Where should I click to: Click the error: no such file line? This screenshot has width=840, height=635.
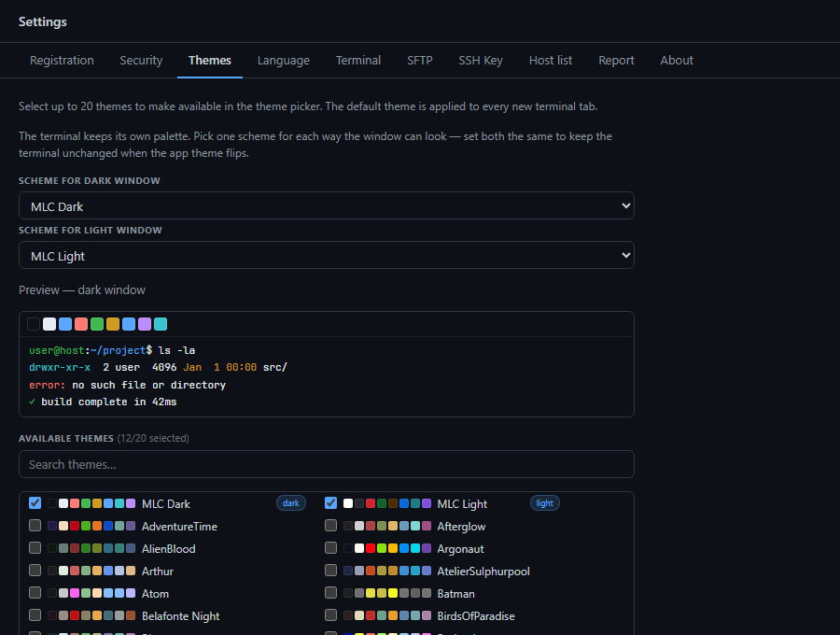click(x=128, y=385)
